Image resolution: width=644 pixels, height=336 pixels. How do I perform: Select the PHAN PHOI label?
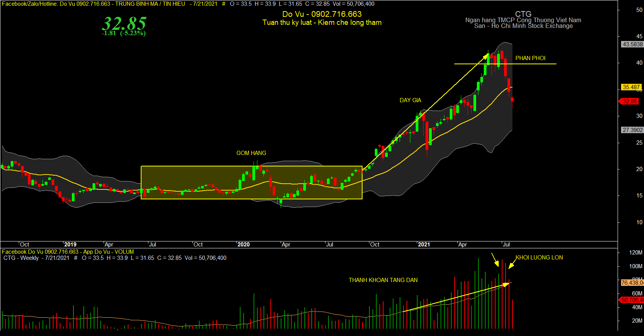point(530,58)
